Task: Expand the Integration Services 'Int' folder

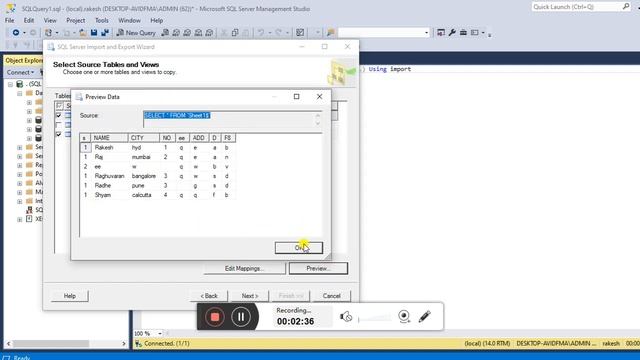Action: tap(20, 201)
